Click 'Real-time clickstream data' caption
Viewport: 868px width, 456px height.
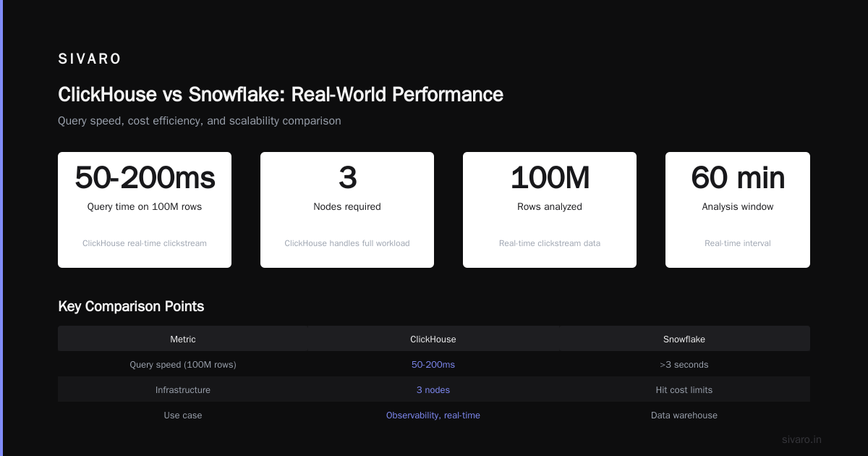[550, 243]
